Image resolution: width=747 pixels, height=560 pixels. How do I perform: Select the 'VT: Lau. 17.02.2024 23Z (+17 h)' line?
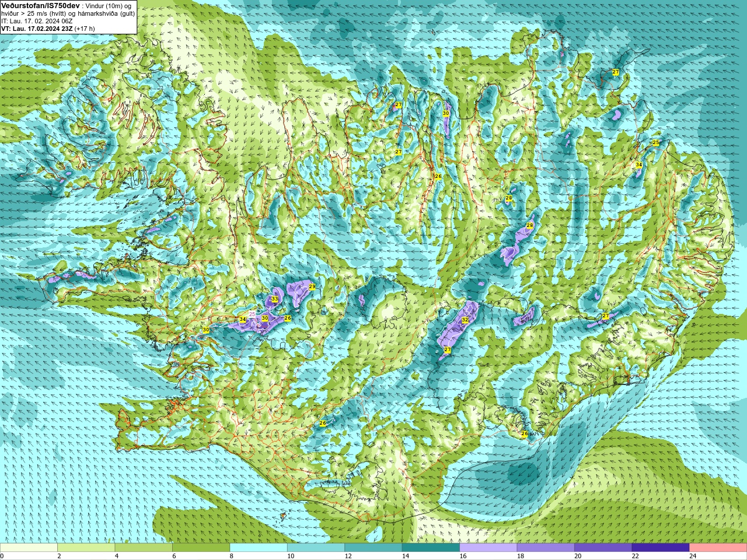pos(48,29)
